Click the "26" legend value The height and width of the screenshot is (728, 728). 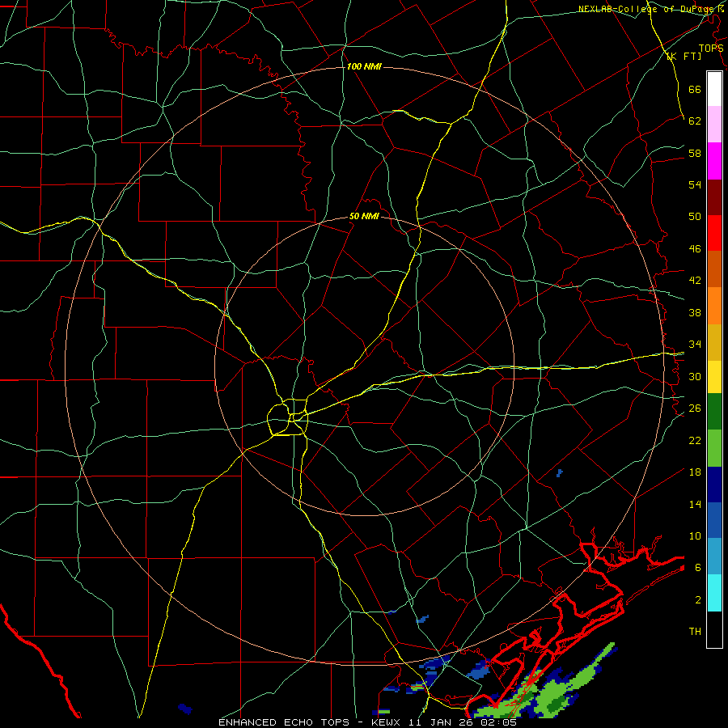(x=695, y=408)
